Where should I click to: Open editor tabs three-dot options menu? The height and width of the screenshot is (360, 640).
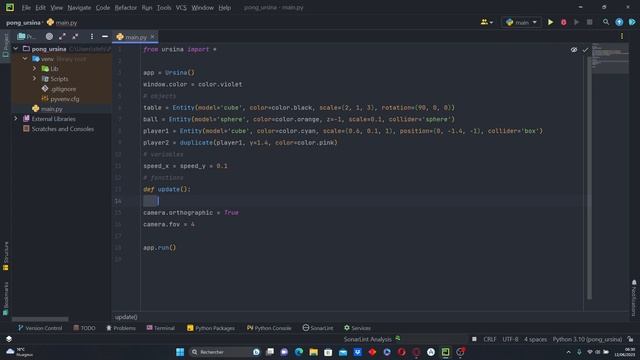tap(622, 36)
